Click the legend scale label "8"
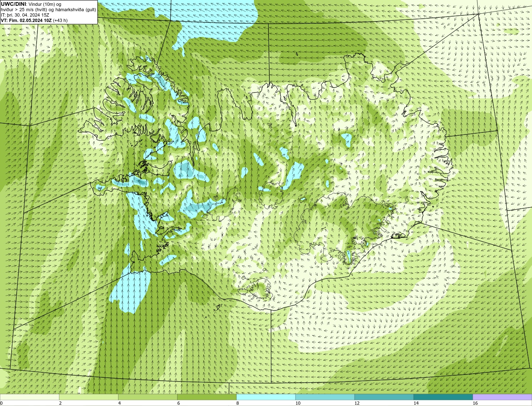This screenshot has height=406, width=532. pos(237,403)
